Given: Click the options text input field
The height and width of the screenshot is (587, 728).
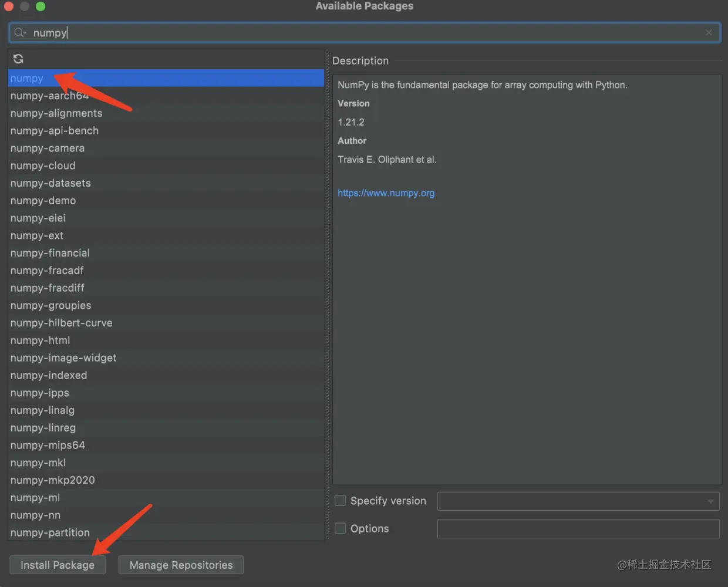Looking at the screenshot, I should coord(578,529).
